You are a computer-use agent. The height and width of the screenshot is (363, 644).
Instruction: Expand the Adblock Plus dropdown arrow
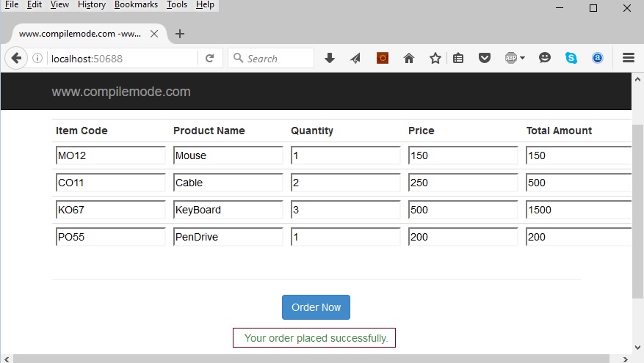click(522, 59)
